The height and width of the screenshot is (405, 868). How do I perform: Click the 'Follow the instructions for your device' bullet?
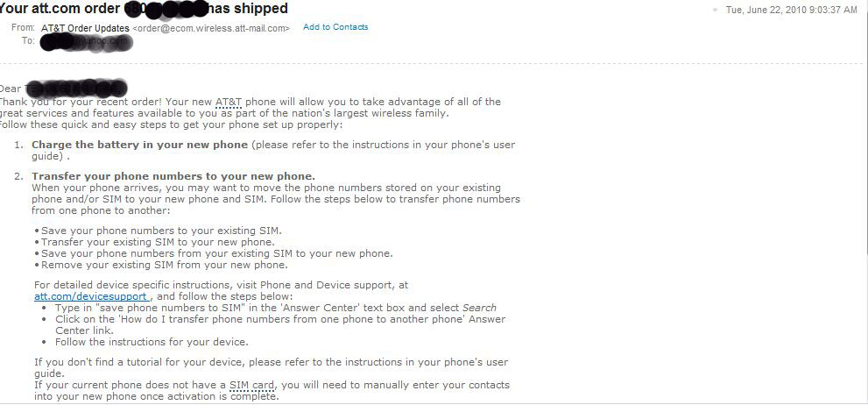point(152,342)
